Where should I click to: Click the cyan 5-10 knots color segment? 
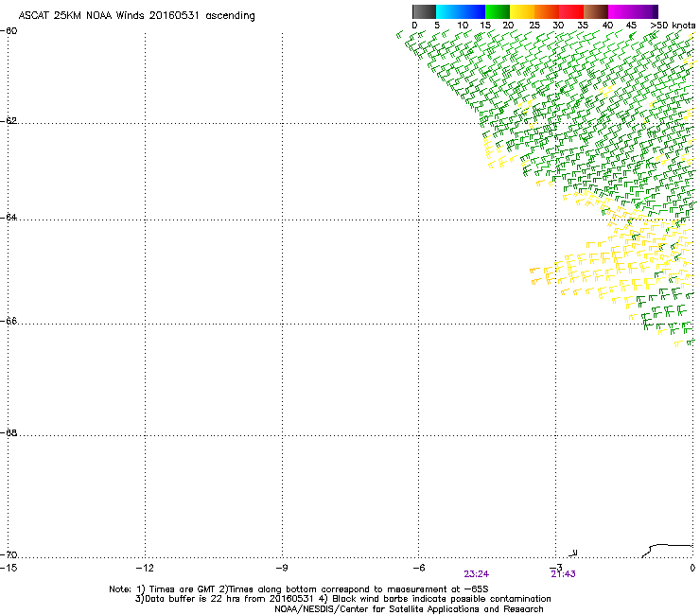click(x=448, y=11)
